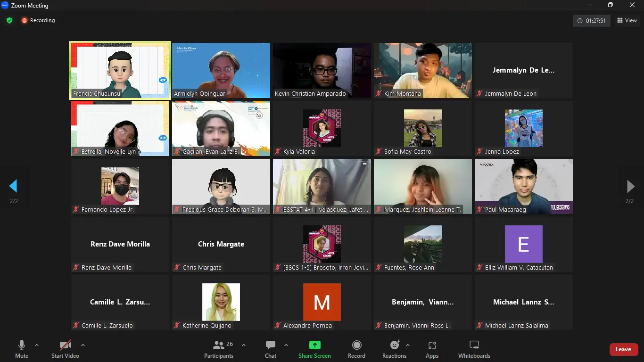Expand video options arrow beside Start Video
Image resolution: width=644 pixels, height=362 pixels.
coord(83,345)
